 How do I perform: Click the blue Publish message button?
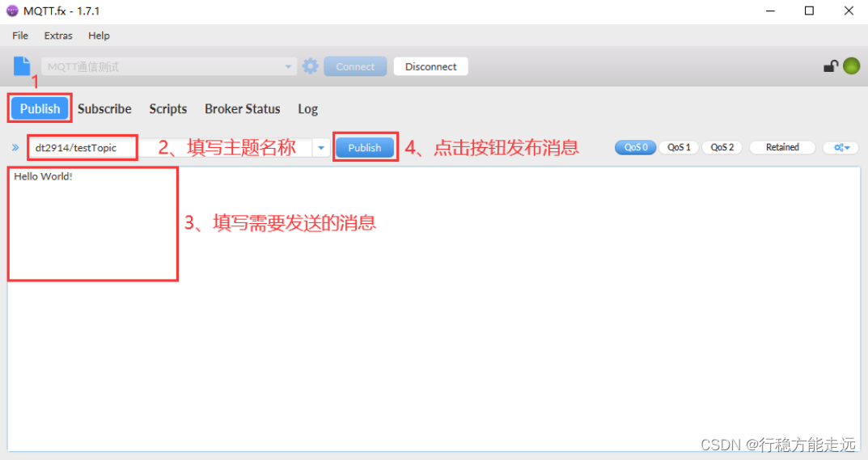point(365,148)
